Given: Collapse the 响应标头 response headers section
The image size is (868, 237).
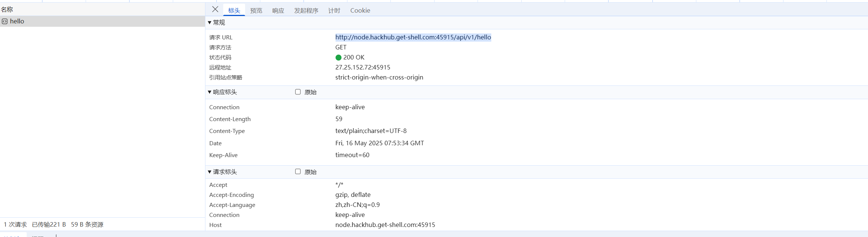Looking at the screenshot, I should (209, 92).
